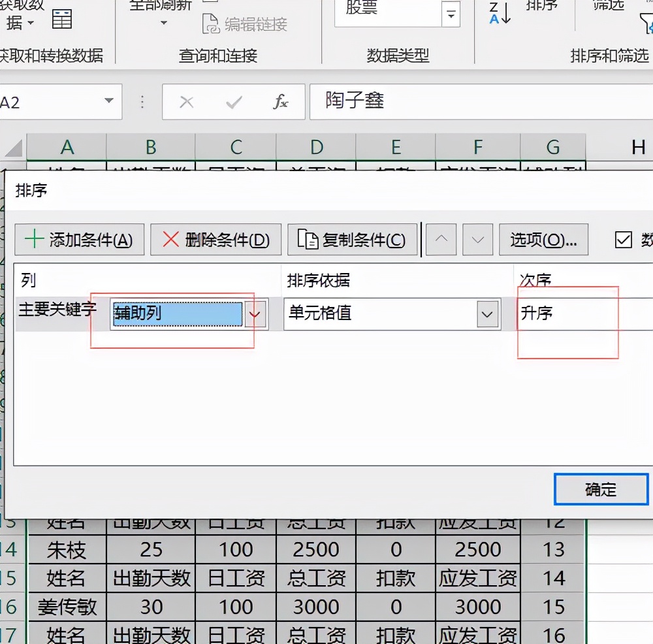The width and height of the screenshot is (653, 644).
Task: Click Delete Condition (删除条件) button
Action: pyautogui.click(x=215, y=240)
